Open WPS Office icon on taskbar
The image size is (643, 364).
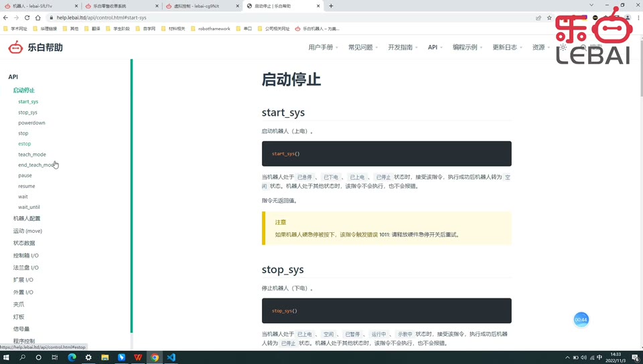tap(138, 357)
